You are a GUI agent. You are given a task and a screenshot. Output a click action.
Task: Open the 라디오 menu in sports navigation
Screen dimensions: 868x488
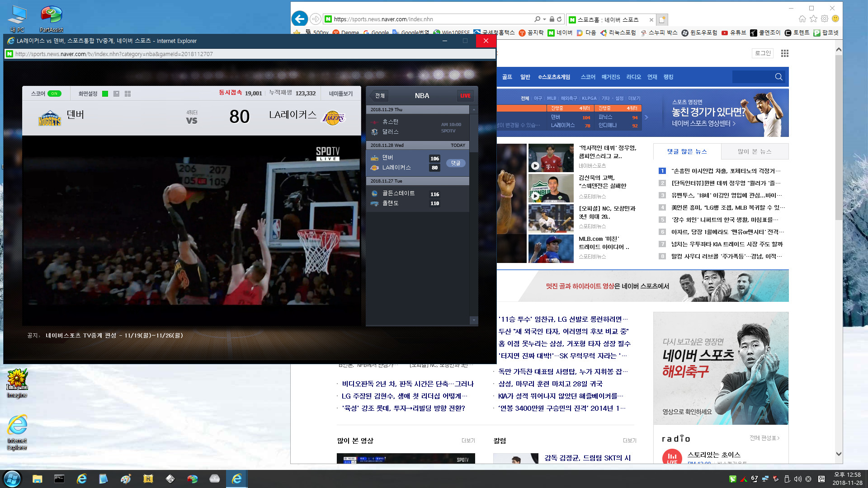pos(634,77)
